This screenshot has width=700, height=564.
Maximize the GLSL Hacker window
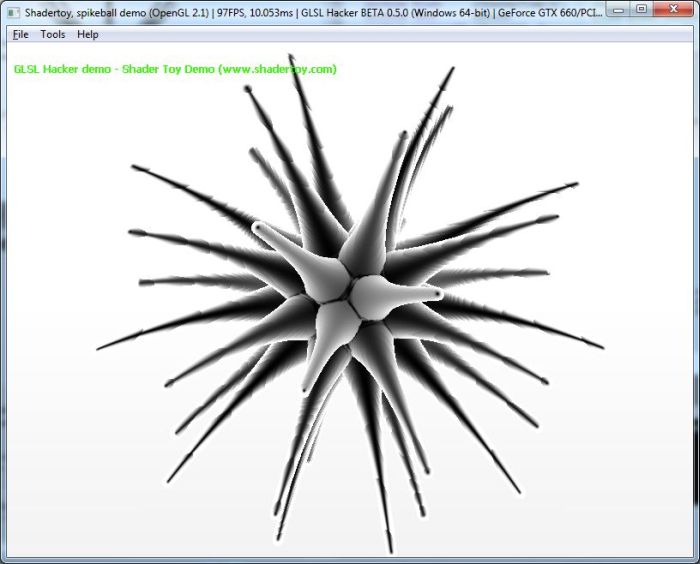[641, 9]
